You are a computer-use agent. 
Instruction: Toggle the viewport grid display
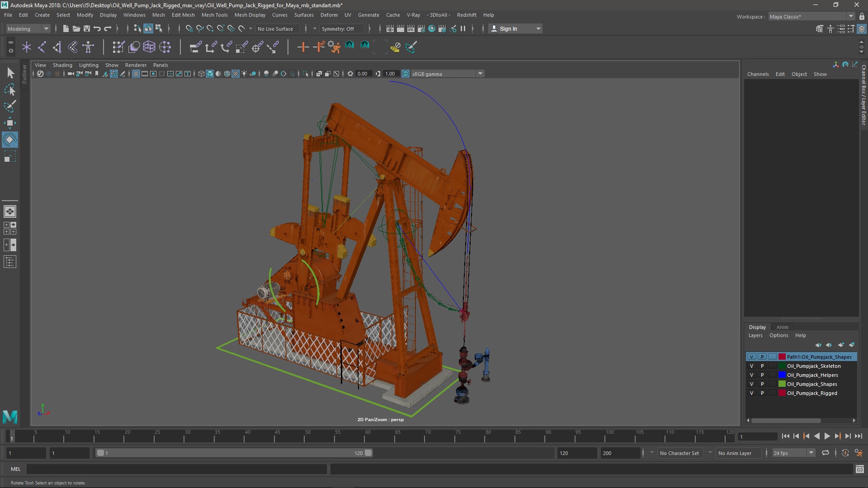(x=136, y=74)
